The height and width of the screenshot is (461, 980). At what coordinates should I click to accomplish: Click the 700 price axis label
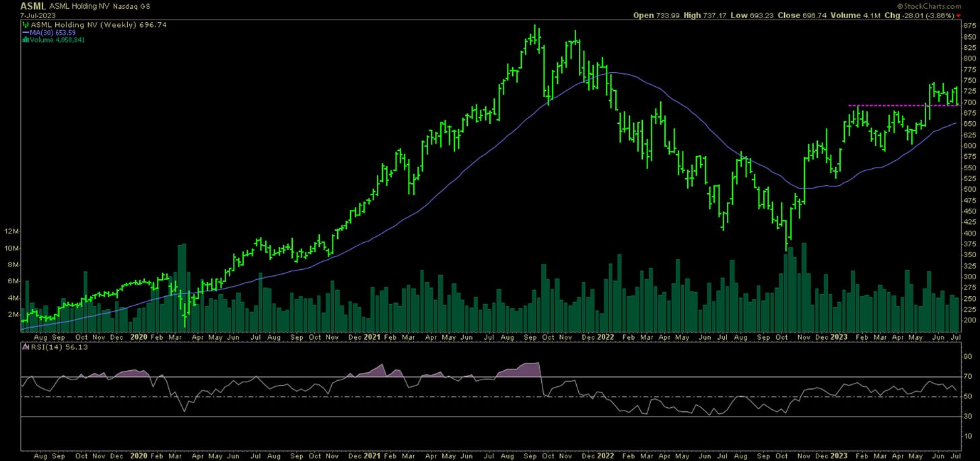[x=970, y=102]
